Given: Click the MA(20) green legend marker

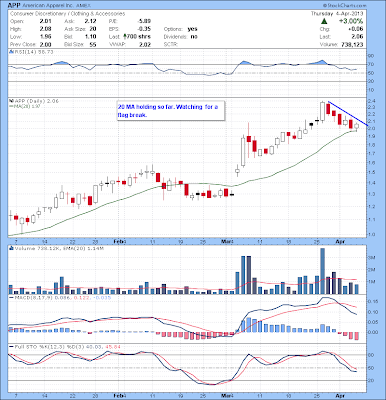Looking at the screenshot, I should (11, 106).
